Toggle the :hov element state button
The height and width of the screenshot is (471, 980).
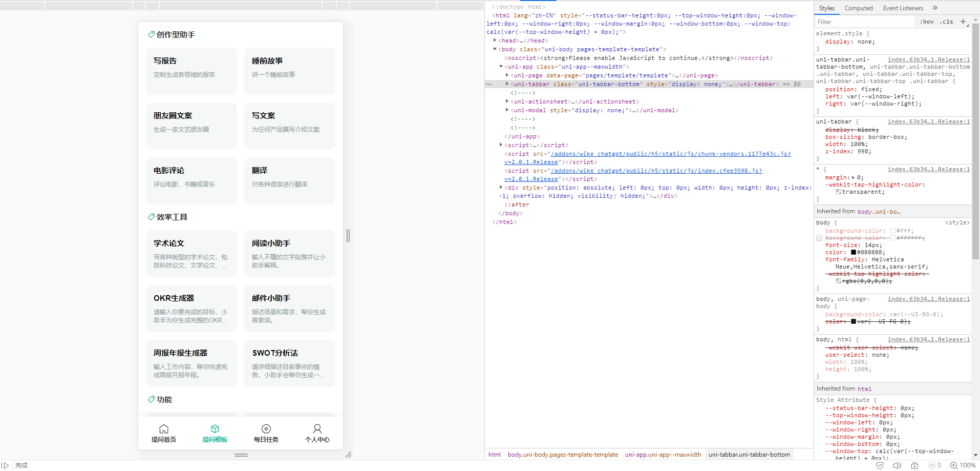pyautogui.click(x=927, y=22)
